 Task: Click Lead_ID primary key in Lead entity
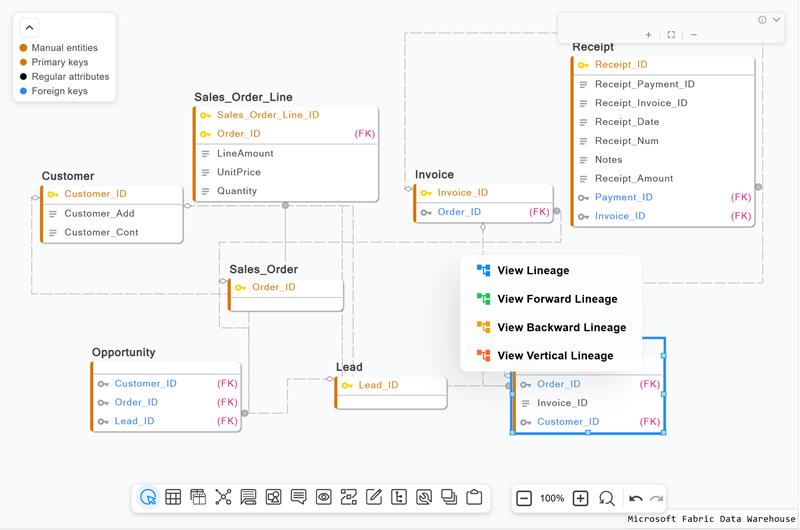tap(392, 385)
